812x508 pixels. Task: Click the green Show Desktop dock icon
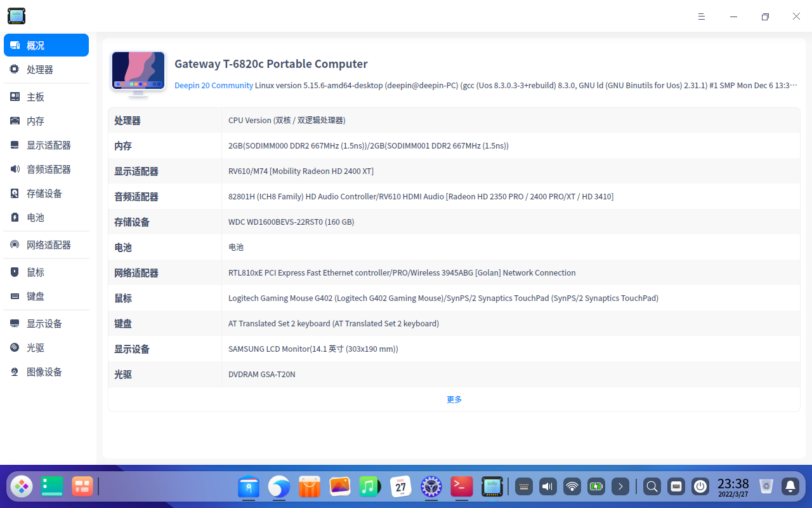pyautogui.click(x=52, y=486)
